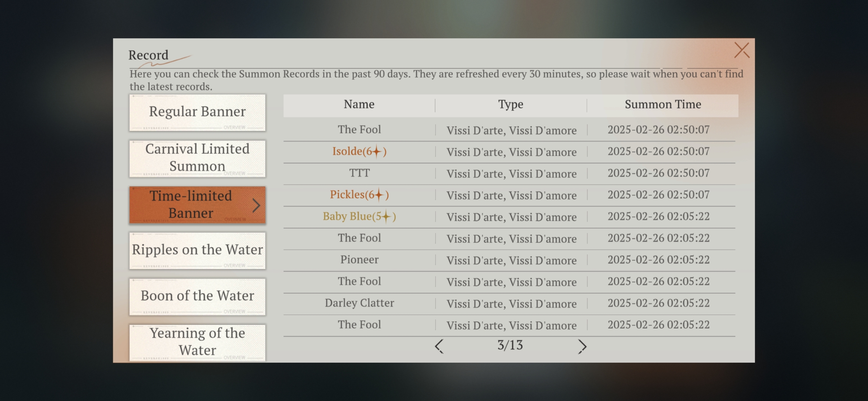Screen dimensions: 868x401
Task: Select the Isolde 6-star summon entry
Action: point(359,151)
